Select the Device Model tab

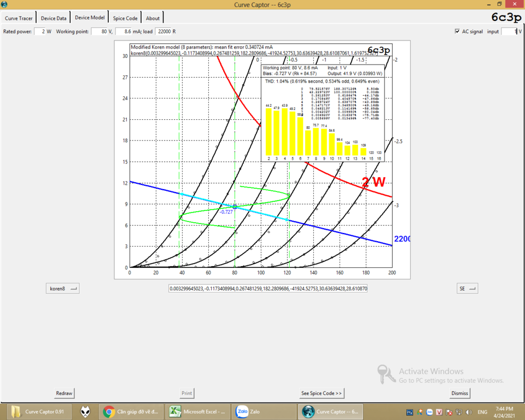click(x=90, y=17)
